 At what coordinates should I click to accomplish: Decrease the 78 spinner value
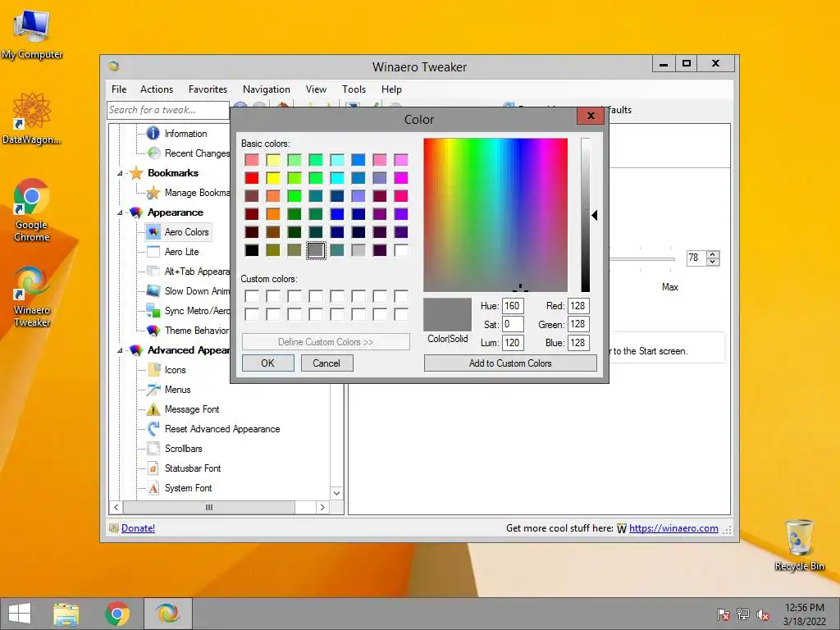[713, 262]
